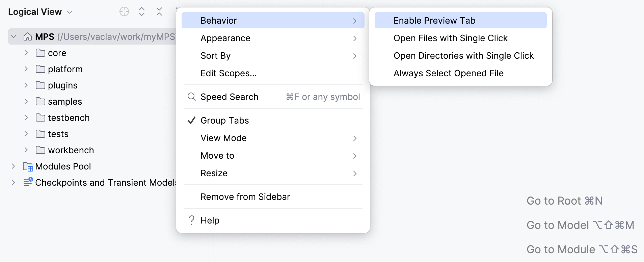Open the Appearance submenu
The height and width of the screenshot is (262, 644).
tap(225, 38)
